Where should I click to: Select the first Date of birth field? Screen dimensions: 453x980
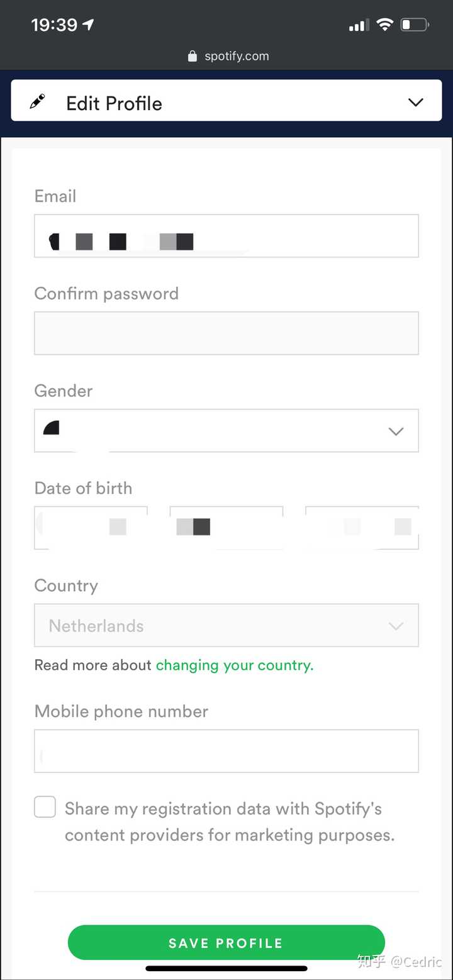point(91,527)
